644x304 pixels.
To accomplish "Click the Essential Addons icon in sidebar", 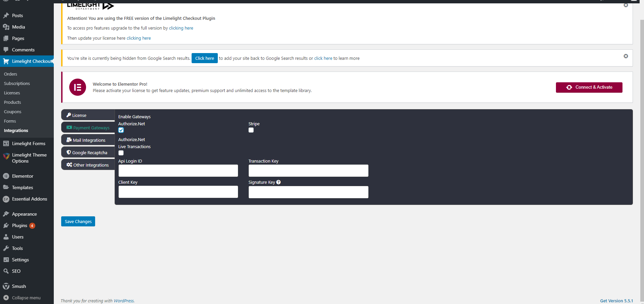I will [6, 199].
